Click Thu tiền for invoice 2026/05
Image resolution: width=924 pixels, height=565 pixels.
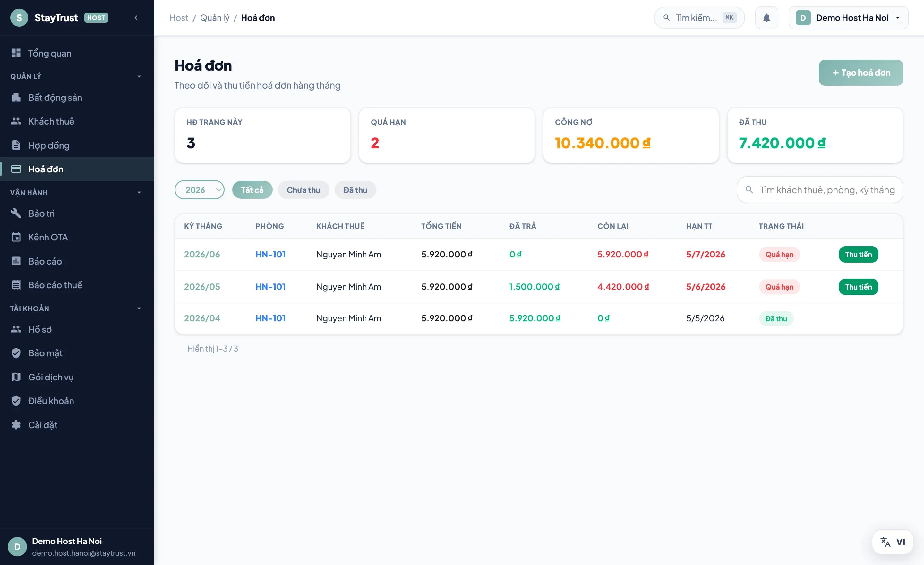click(x=858, y=287)
